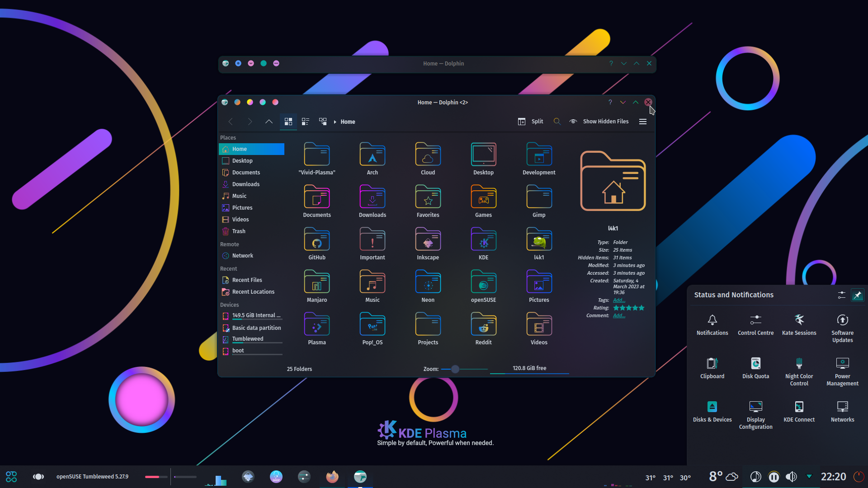This screenshot has height=488, width=868.
Task: Open the openSUSE folder
Action: 483,286
